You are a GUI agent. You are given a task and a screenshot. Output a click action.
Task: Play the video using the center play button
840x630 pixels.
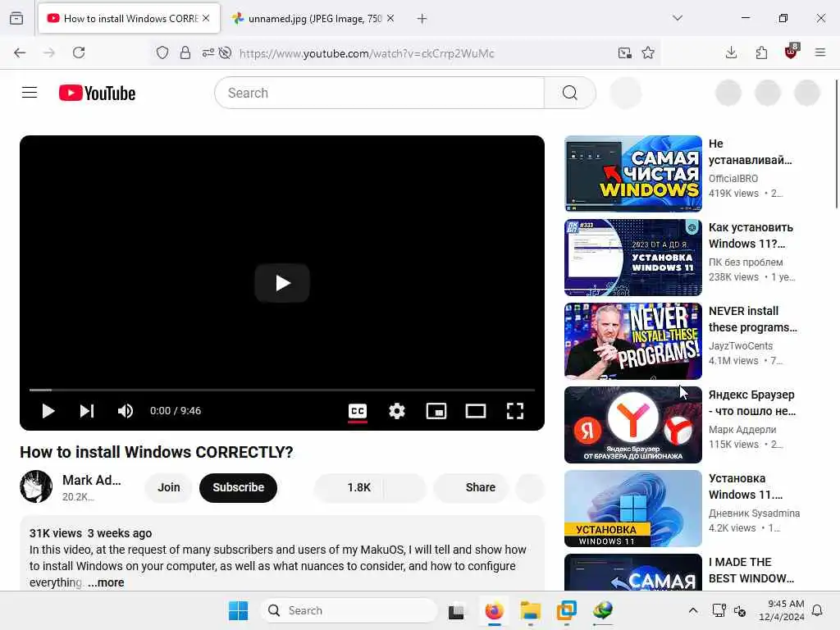[282, 283]
